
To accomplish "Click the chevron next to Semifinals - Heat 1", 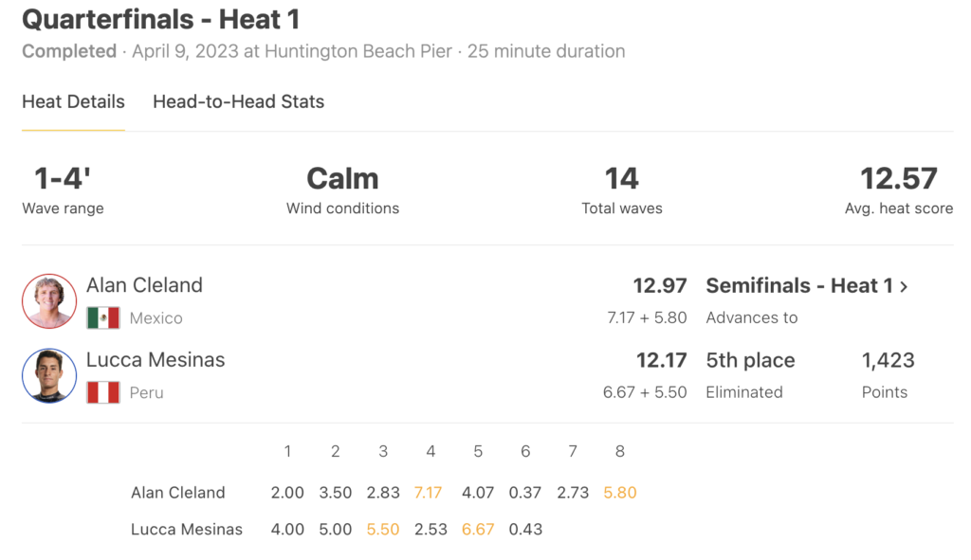I will click(x=904, y=286).
